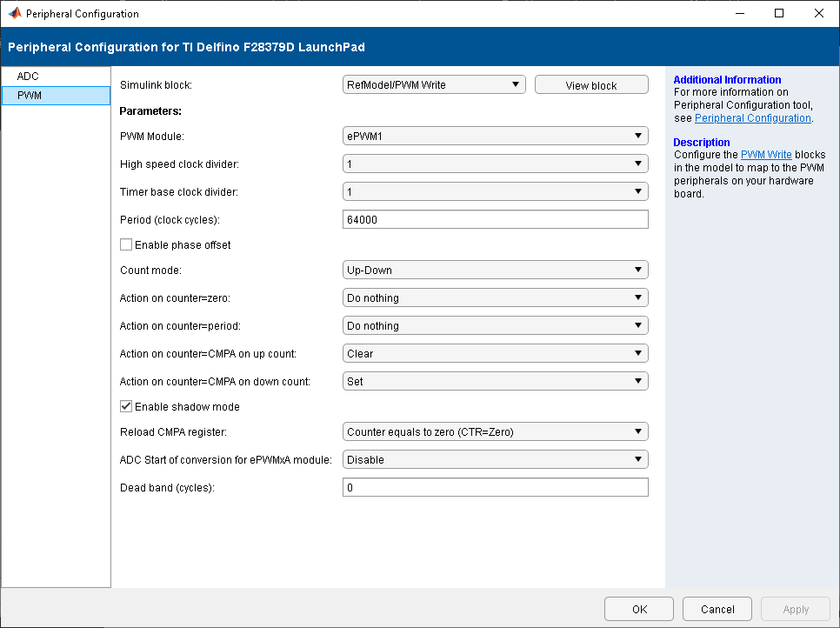This screenshot has width=840, height=628.
Task: Open the Peripheral Configuration help link
Action: (x=752, y=118)
